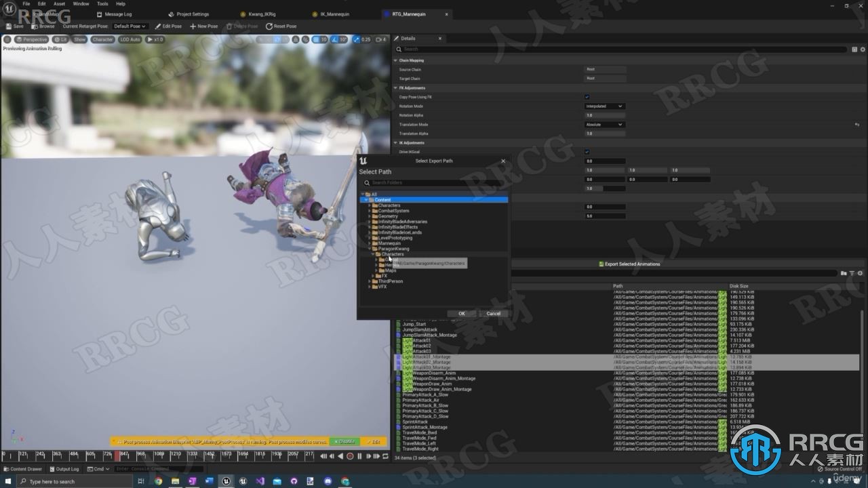Expand the CombatSystem folder arrow

(x=370, y=211)
